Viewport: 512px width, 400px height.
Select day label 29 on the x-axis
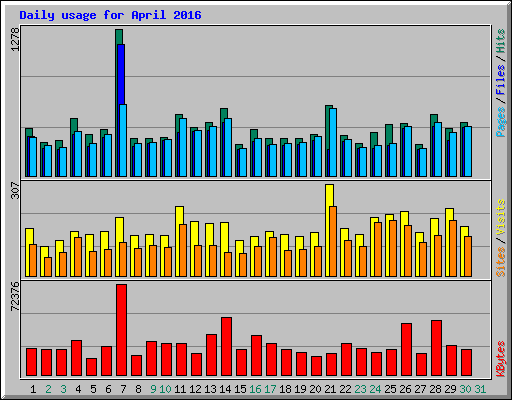(450, 389)
